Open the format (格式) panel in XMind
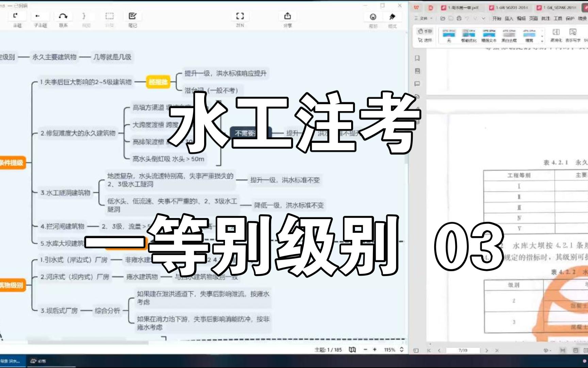Viewport: 588px width, 368px height. point(392,20)
